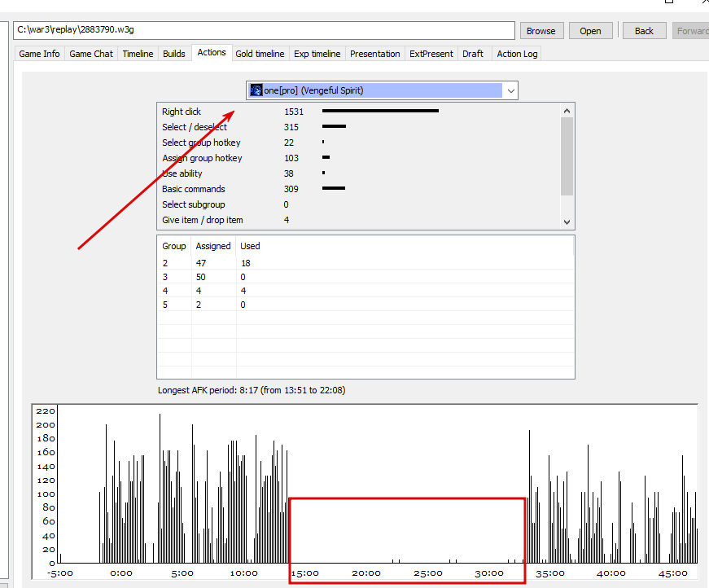Switch to the Action Log tab

coord(517,54)
